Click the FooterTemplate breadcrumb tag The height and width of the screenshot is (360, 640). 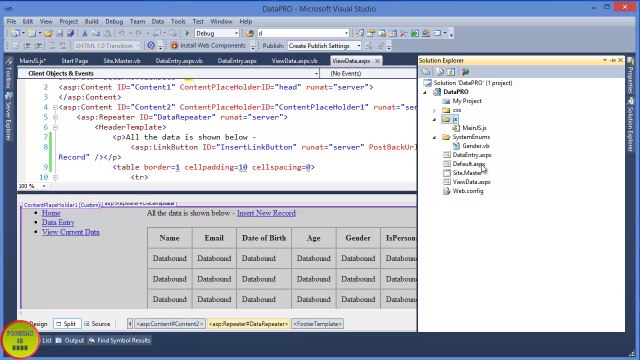coord(317,324)
